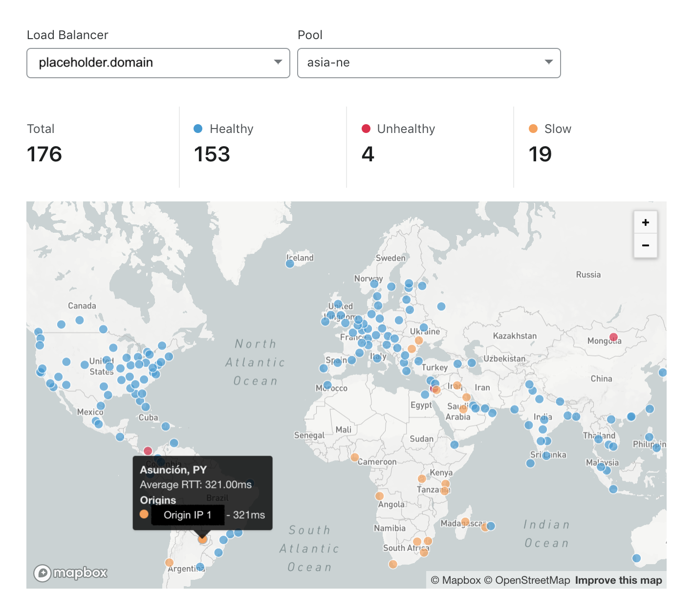Screen dimensions: 694x616
Task: Click the Average RTT: 321.00ms text
Action: tap(196, 484)
